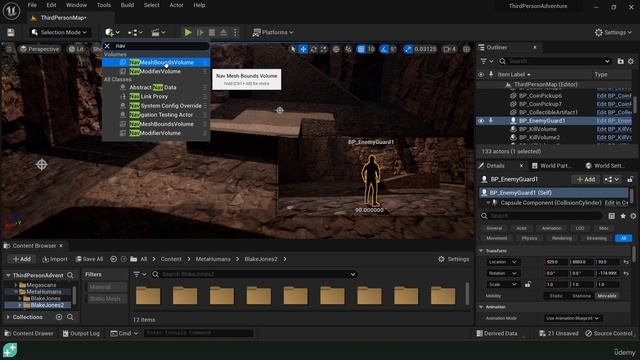Set Mobility to Stationary
Screen dimensions: 640x360
click(581, 296)
